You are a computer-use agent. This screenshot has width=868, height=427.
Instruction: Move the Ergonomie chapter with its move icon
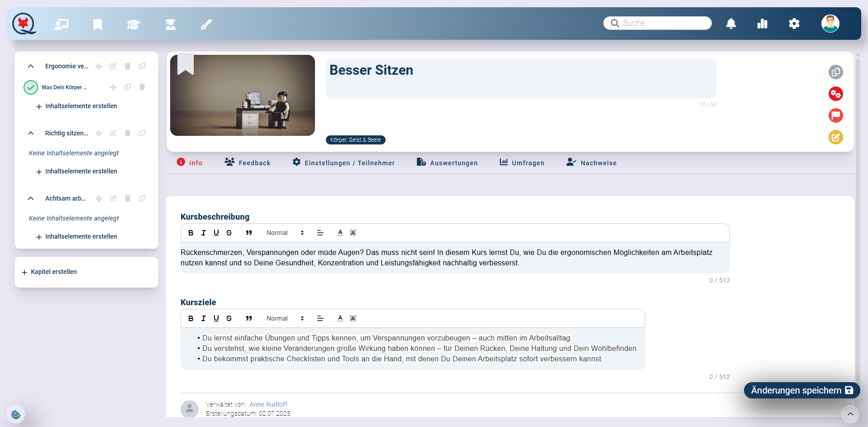99,66
